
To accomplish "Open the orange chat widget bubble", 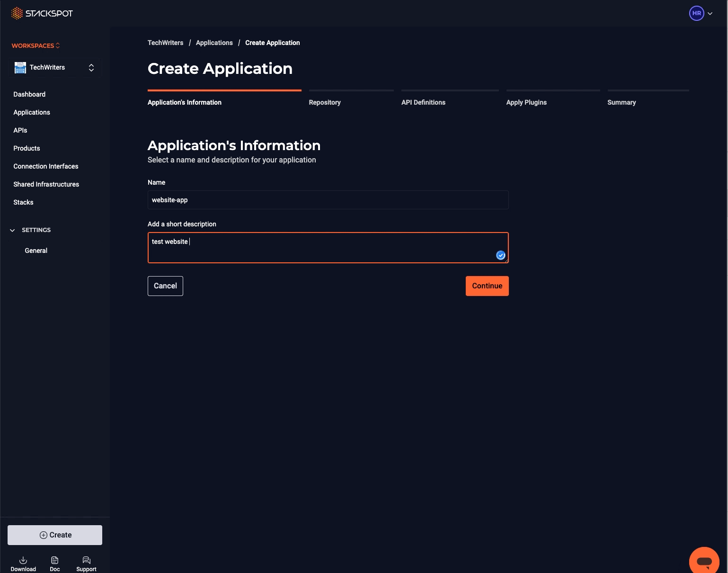I will point(704,562).
